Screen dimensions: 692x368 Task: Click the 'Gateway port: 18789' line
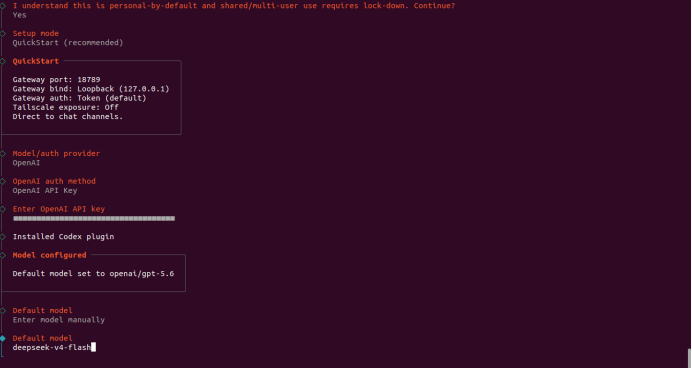(x=56, y=80)
